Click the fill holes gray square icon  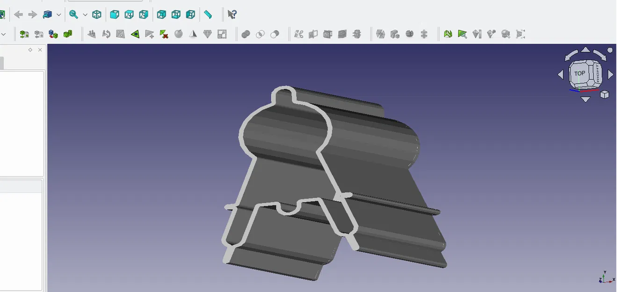(121, 34)
